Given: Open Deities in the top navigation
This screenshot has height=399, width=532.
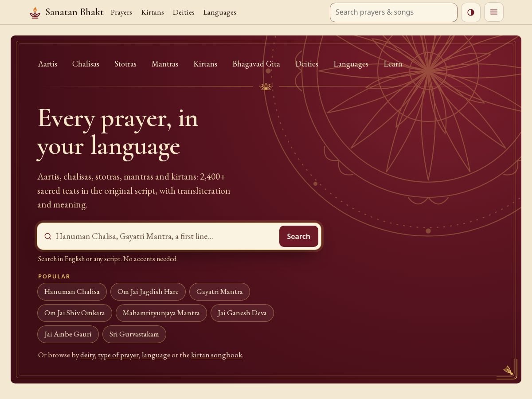Looking at the screenshot, I should (x=184, y=12).
